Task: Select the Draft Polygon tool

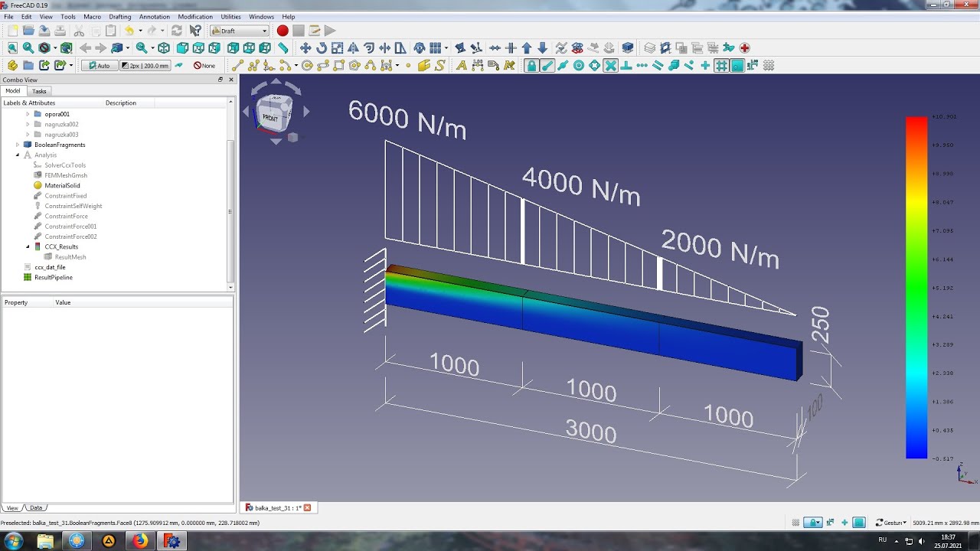Action: coord(355,65)
